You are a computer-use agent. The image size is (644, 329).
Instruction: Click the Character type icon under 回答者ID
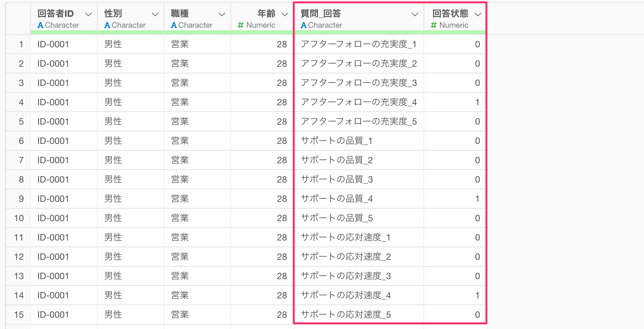[40, 25]
